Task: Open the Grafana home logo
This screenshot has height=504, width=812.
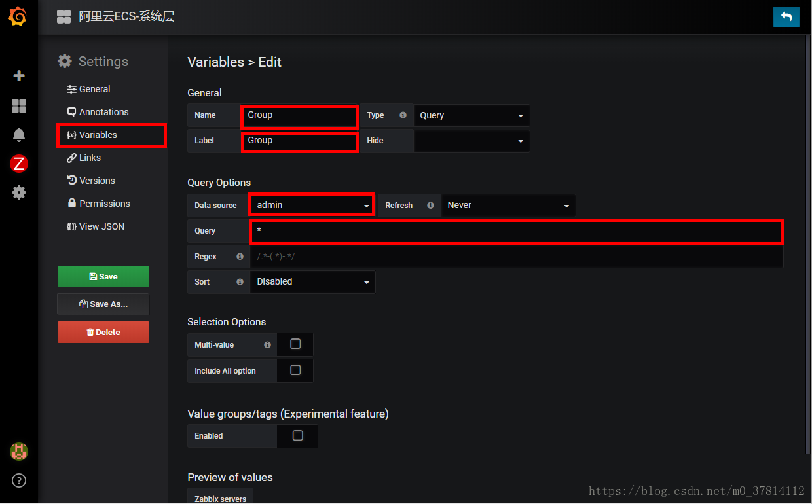Action: (18, 16)
